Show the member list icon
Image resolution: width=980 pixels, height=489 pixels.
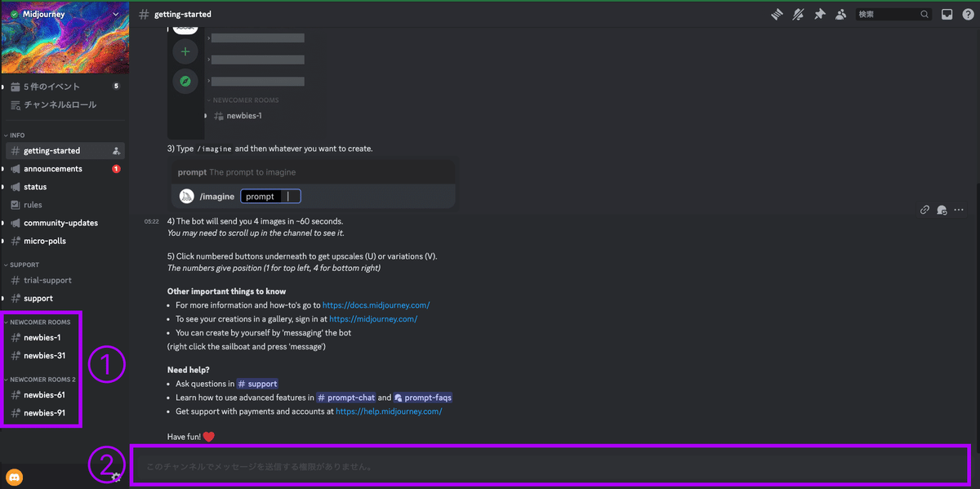(840, 14)
